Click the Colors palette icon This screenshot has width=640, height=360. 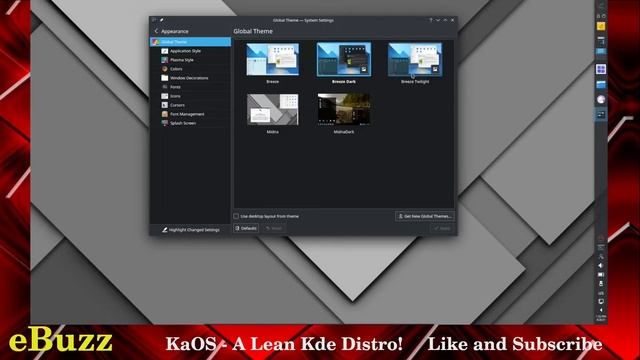(164, 69)
